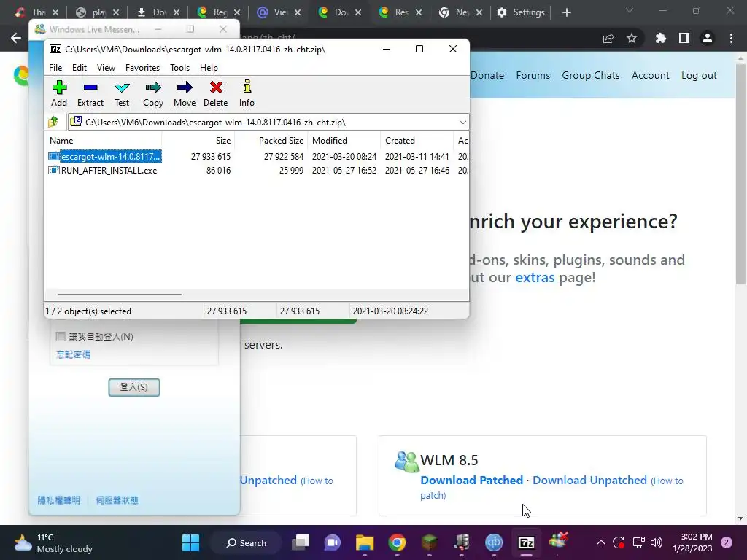Open the weather widget in the taskbar
This screenshot has height=560, width=747.
(53, 542)
